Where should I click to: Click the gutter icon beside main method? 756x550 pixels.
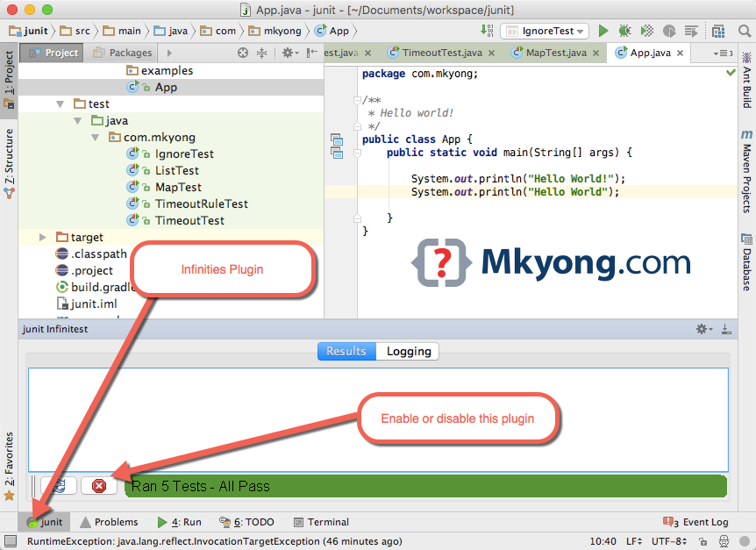click(x=337, y=153)
